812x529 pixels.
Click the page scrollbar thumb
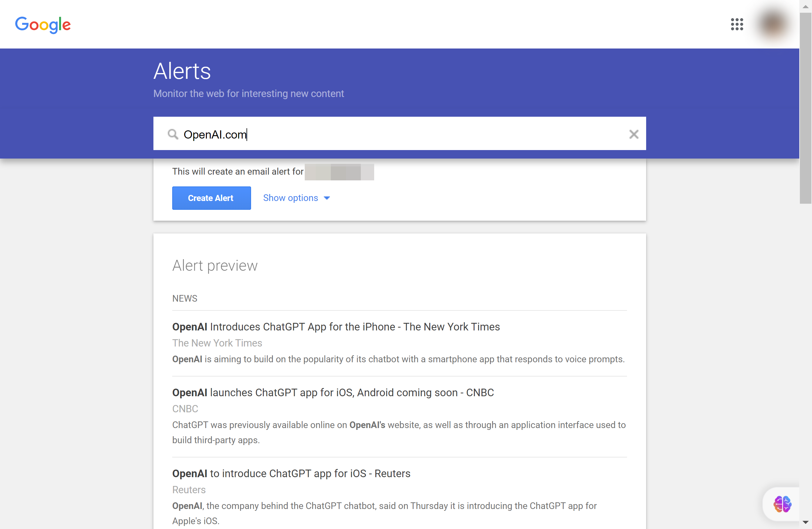[x=806, y=108]
